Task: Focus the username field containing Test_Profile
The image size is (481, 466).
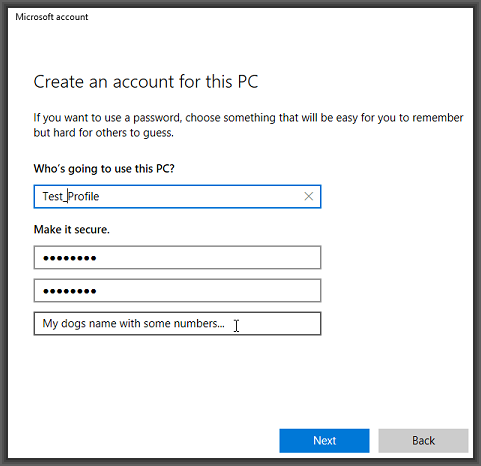Action: click(x=177, y=197)
